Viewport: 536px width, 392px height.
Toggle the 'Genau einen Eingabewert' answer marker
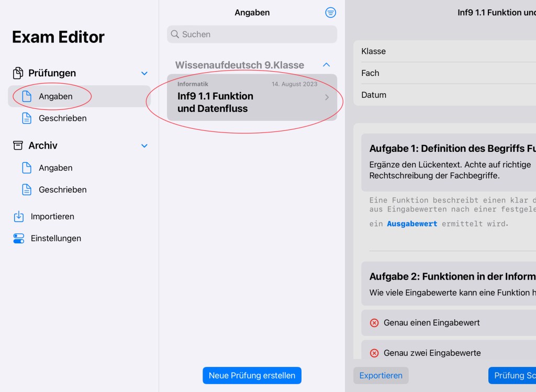point(374,323)
